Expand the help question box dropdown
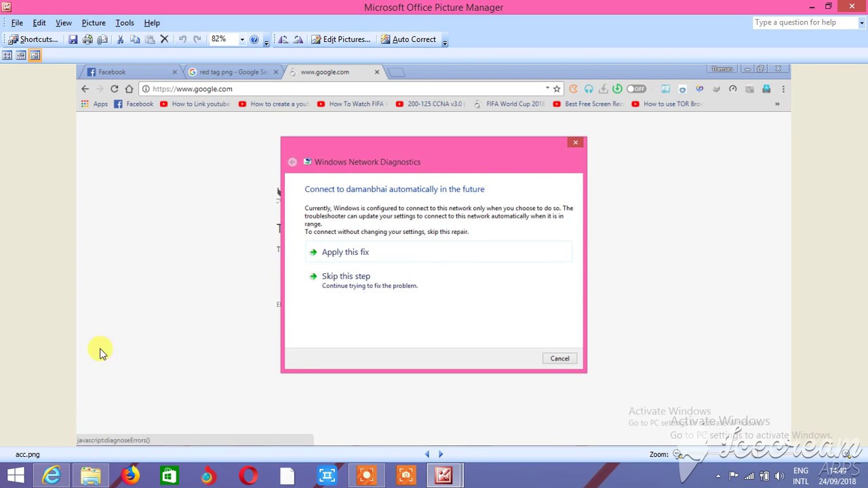The width and height of the screenshot is (868, 488). click(x=861, y=22)
